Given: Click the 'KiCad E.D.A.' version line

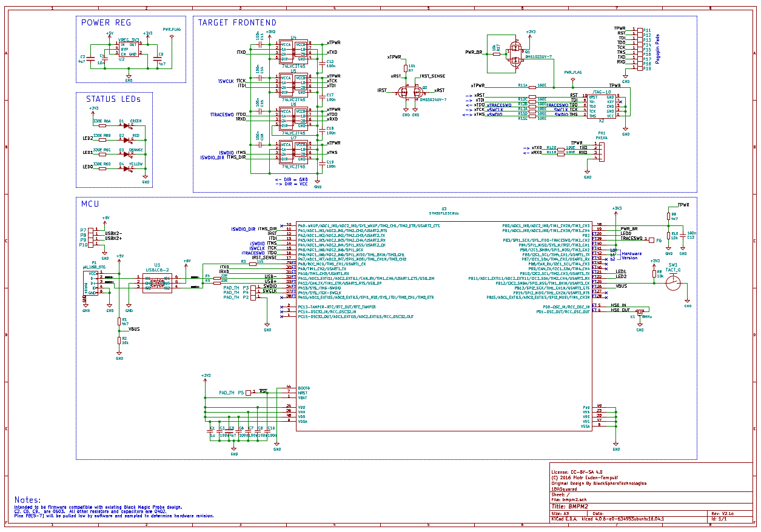Looking at the screenshot, I should (x=608, y=519).
